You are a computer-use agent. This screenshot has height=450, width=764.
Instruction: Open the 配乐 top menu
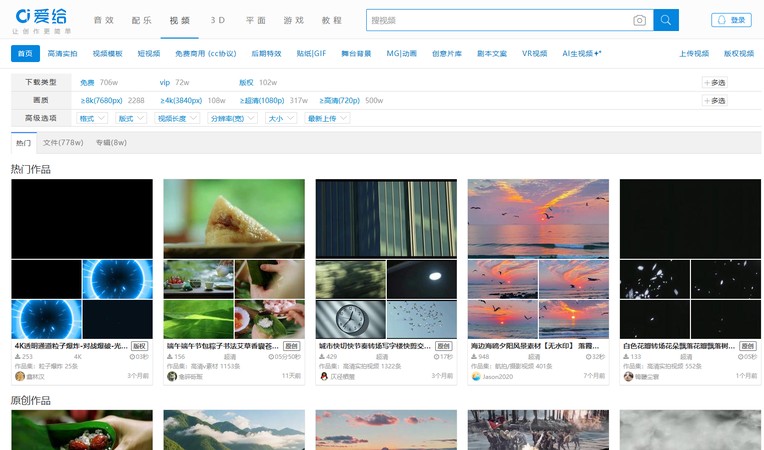click(141, 20)
